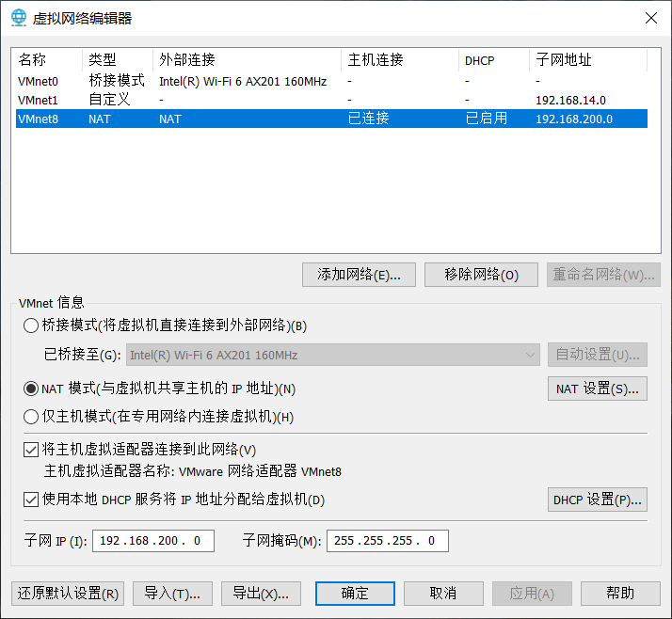This screenshot has width=672, height=619.
Task: Open DHCP 设置 dialog
Action: point(597,500)
